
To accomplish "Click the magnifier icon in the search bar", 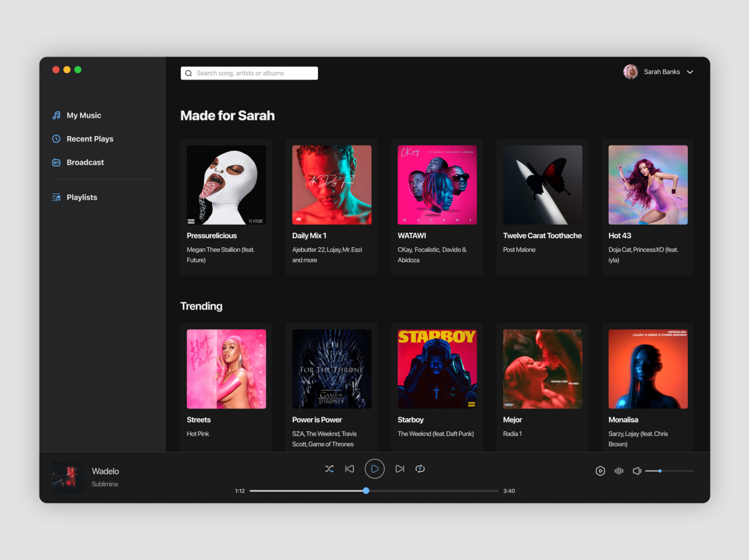I will click(189, 73).
